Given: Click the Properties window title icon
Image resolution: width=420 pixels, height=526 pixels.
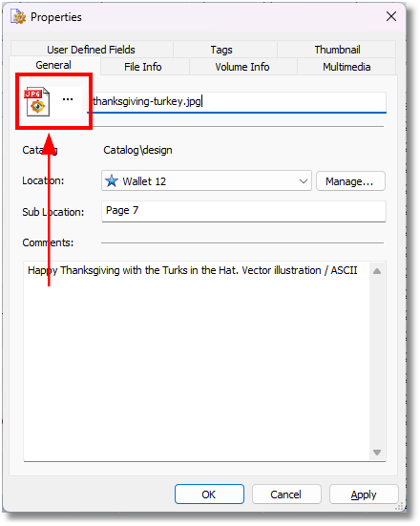Looking at the screenshot, I should (x=18, y=17).
